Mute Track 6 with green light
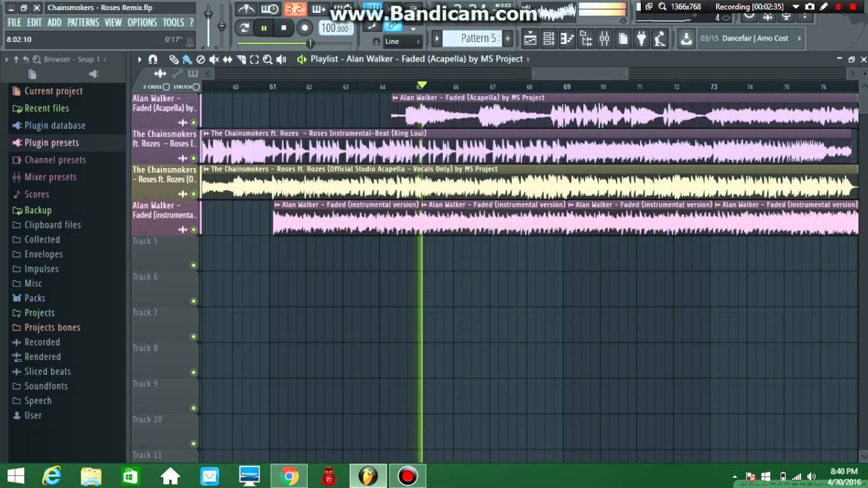Viewport: 868px width, 488px height. 193,301
